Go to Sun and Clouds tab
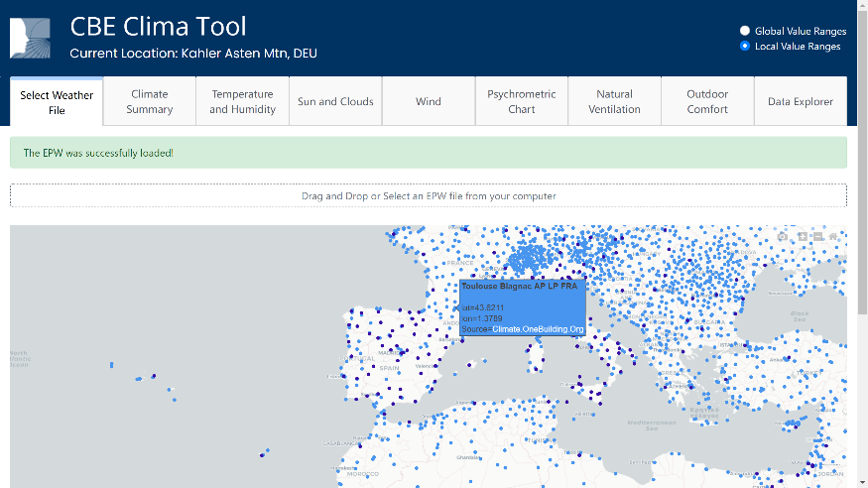Viewport: 868px width, 488px height. (335, 101)
